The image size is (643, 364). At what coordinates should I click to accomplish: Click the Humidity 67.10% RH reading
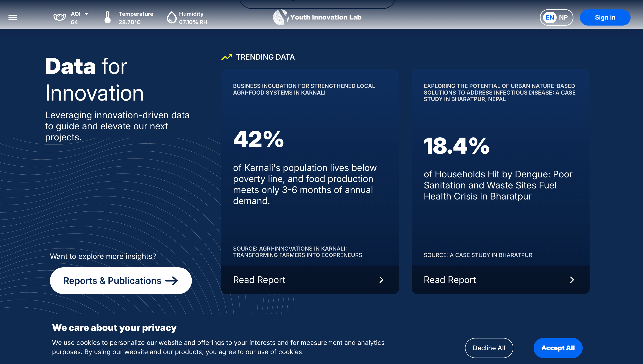[x=193, y=18]
